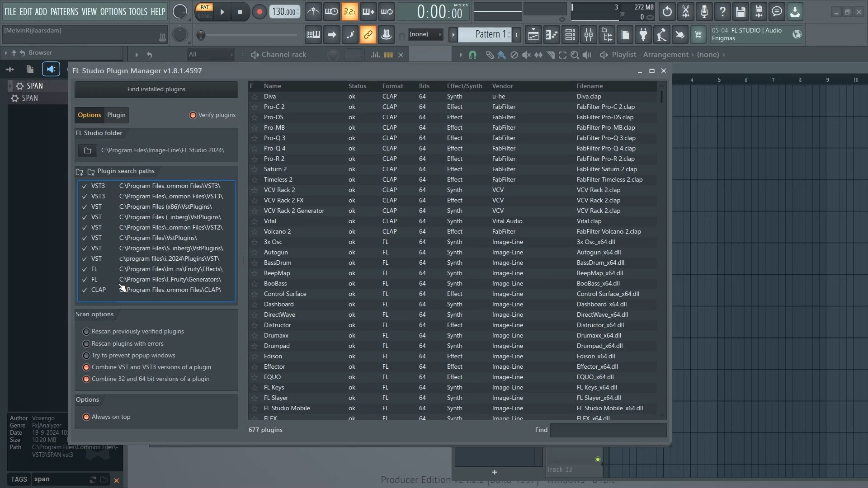Uncheck the CLAP search path checkbox
The image size is (868, 488).
85,290
